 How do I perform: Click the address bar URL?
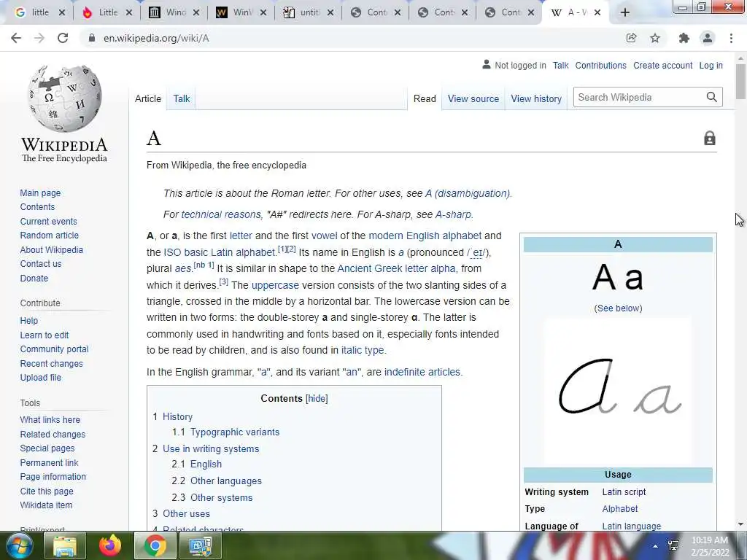[156, 38]
